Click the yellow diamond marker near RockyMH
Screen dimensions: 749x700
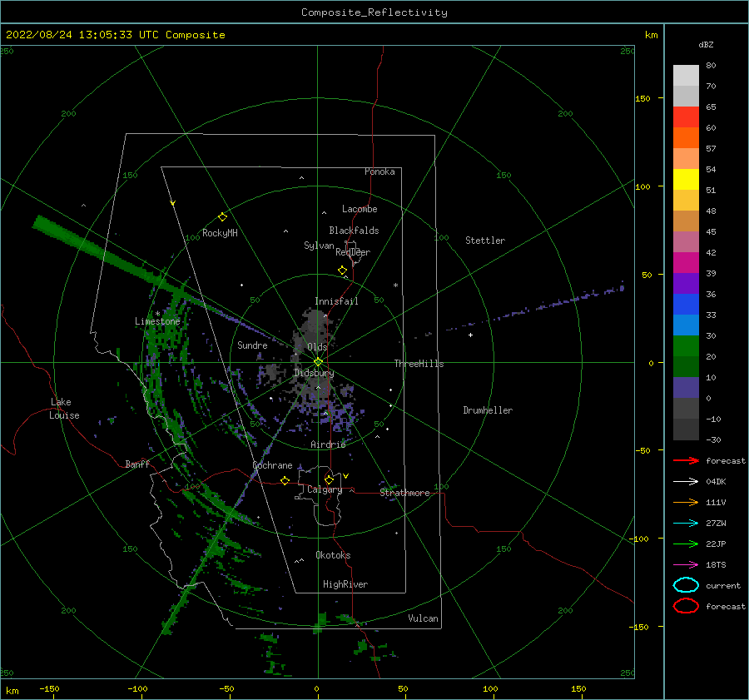click(222, 217)
